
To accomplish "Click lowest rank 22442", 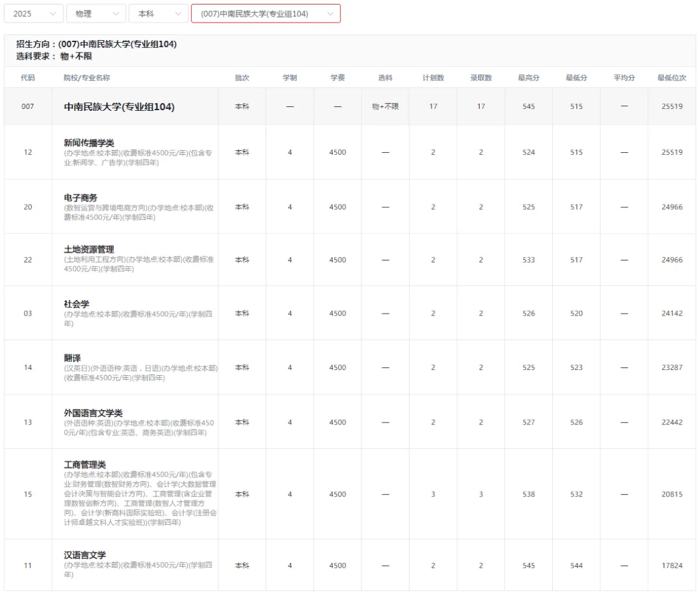I will 672,422.
